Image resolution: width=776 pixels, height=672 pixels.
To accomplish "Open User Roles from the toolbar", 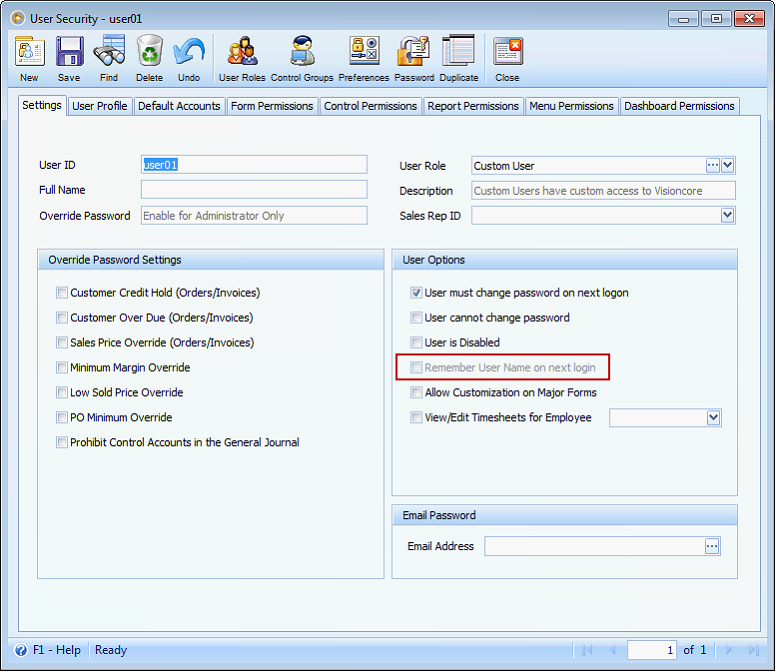I will pos(242,59).
